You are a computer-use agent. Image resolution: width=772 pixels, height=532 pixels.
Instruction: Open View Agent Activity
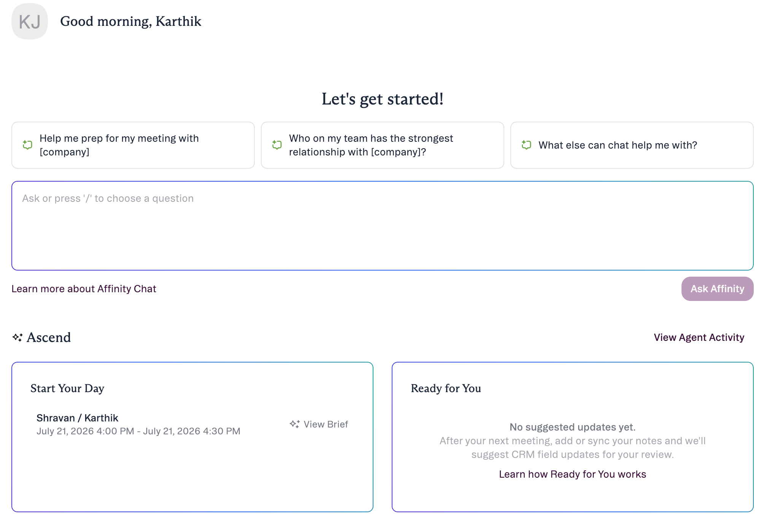tap(699, 337)
